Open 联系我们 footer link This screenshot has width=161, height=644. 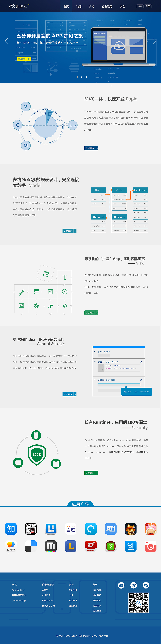97,600
